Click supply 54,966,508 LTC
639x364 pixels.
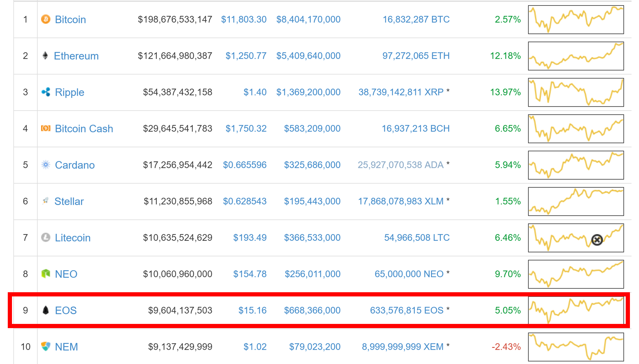click(417, 238)
